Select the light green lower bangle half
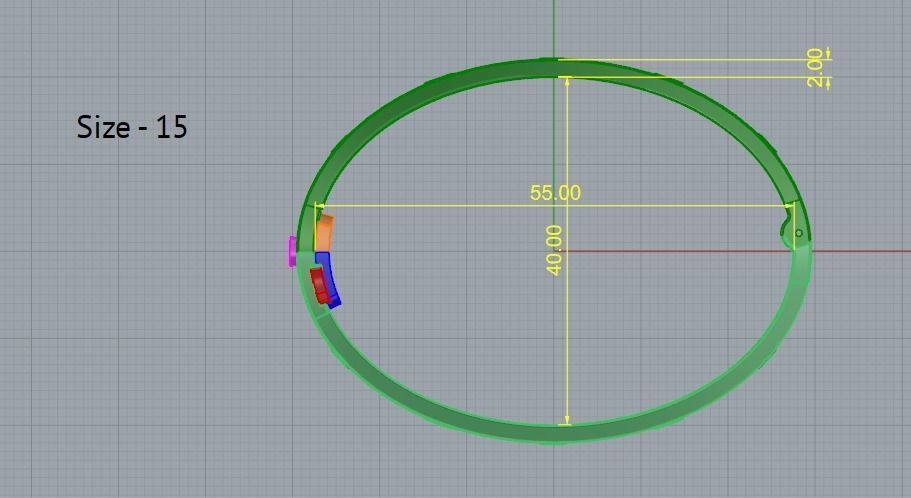The image size is (911, 498). (552, 433)
